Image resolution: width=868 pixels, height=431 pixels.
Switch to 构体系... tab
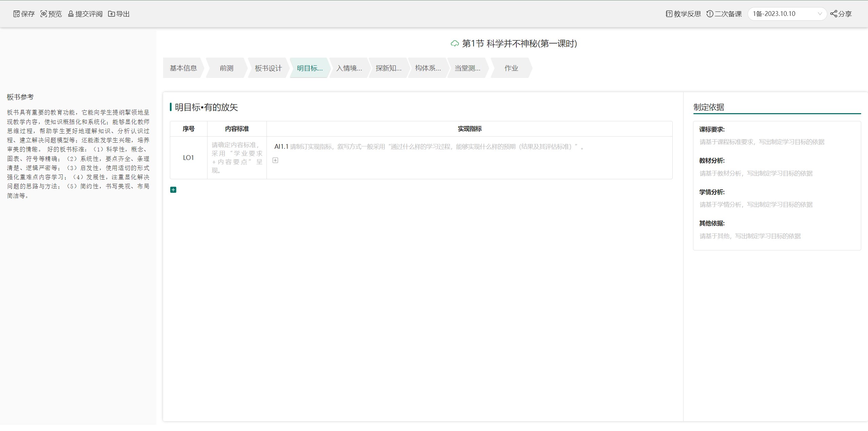coord(428,68)
